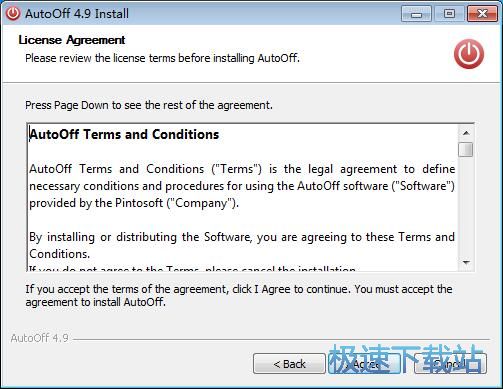Cancel the AutoOff installation

click(x=450, y=364)
